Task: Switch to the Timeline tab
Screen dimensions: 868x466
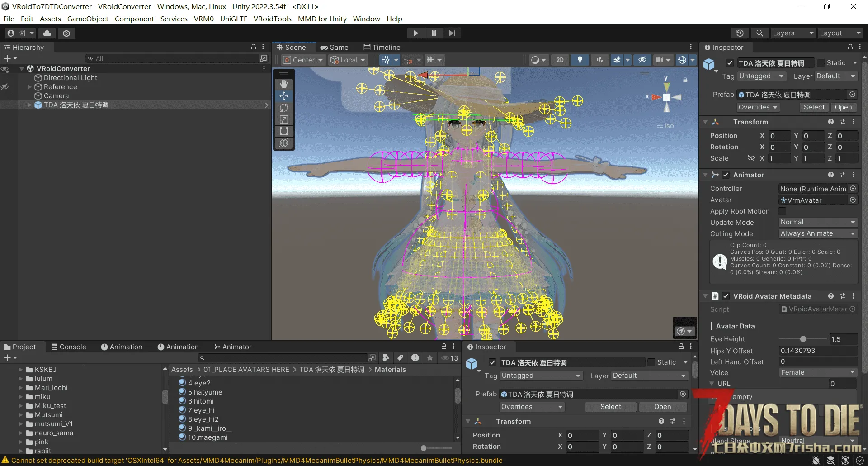Action: [x=382, y=47]
